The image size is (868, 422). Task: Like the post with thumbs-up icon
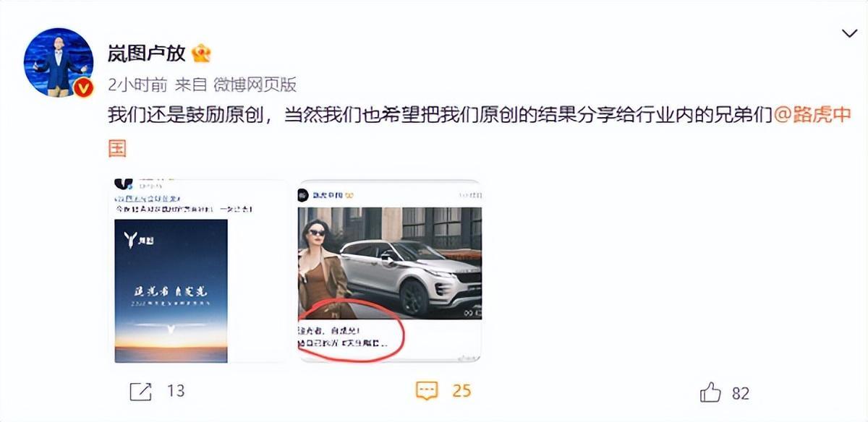(710, 392)
